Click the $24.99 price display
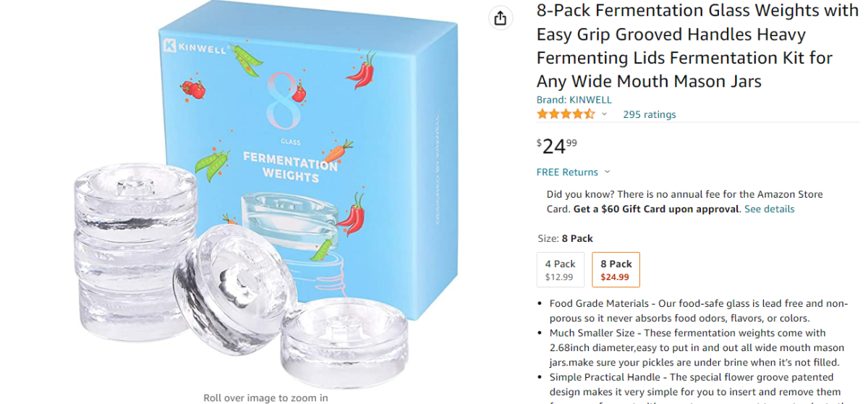Viewport: 868px width, 404px height. click(557, 146)
